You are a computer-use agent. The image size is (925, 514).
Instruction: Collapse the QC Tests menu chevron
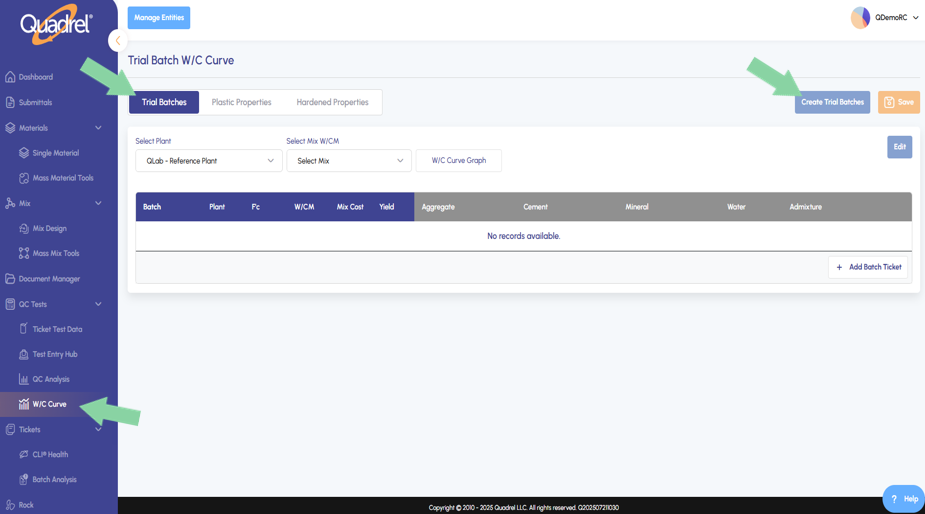(98, 304)
